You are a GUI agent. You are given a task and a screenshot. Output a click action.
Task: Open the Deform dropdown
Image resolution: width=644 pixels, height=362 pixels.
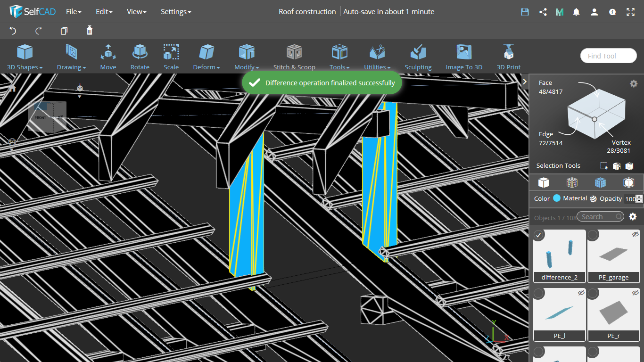pos(206,57)
